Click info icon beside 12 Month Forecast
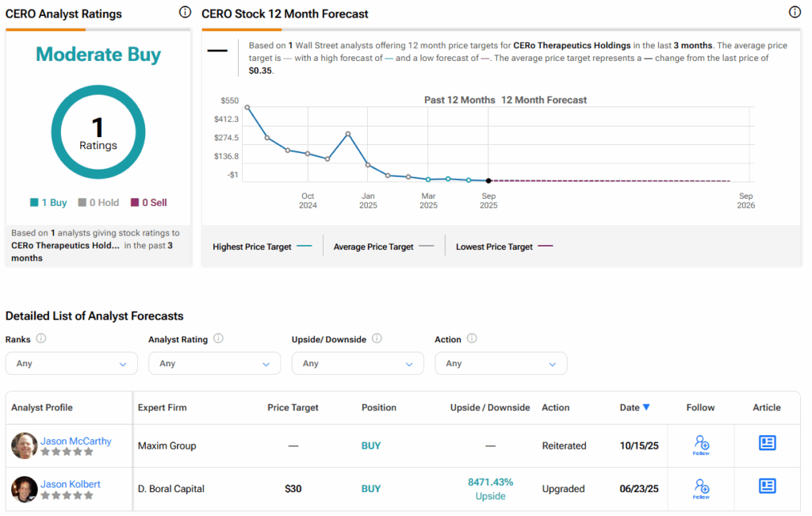This screenshot has width=812, height=516. click(795, 13)
